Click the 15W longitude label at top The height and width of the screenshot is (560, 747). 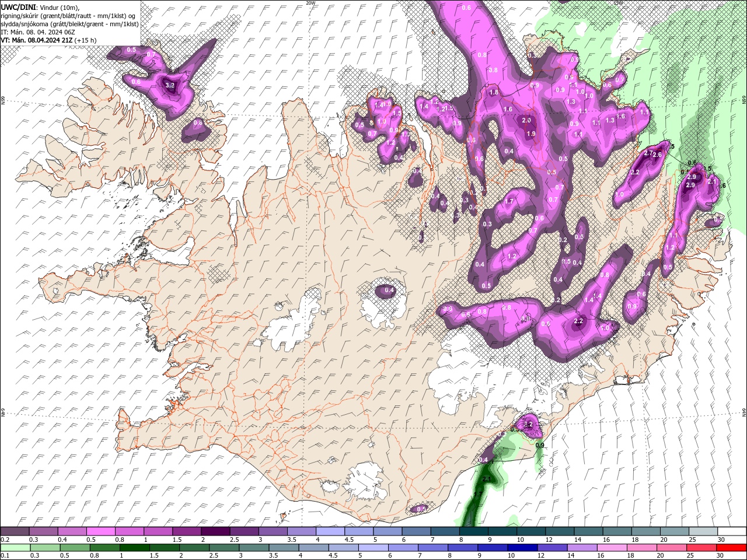[x=618, y=2]
